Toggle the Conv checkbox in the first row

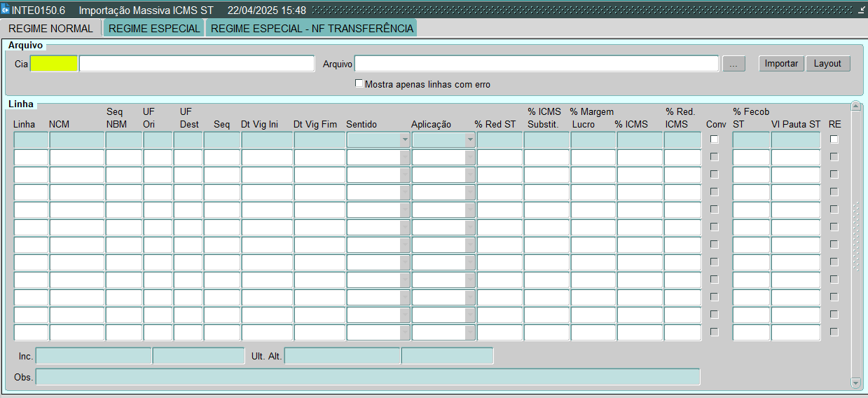715,139
